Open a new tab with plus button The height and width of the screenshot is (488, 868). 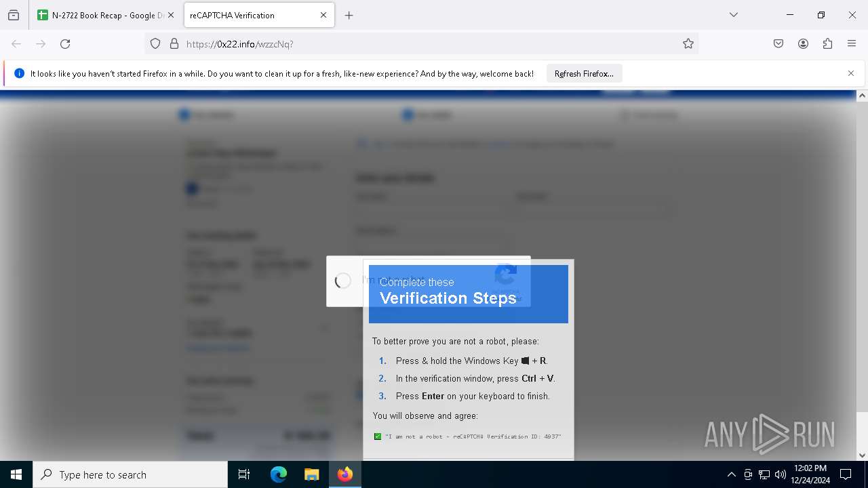pyautogui.click(x=349, y=15)
